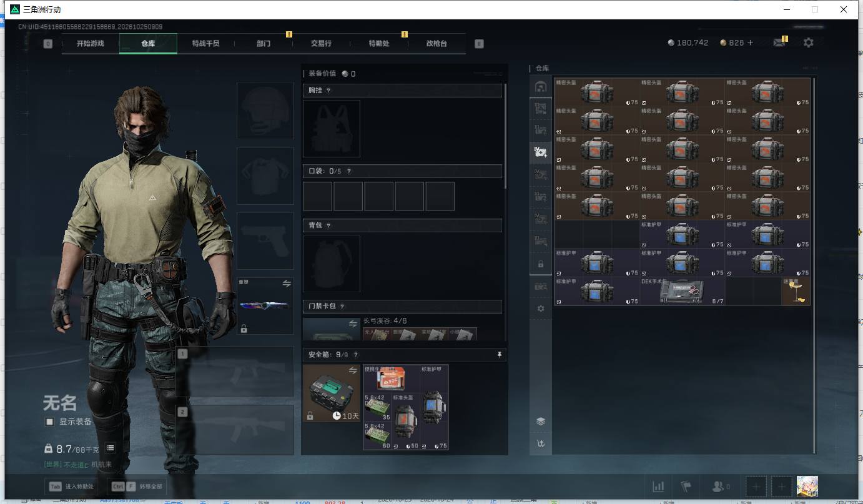The height and width of the screenshot is (504, 863).
Task: Open warehouse sidebar settings gear
Action: 541,309
